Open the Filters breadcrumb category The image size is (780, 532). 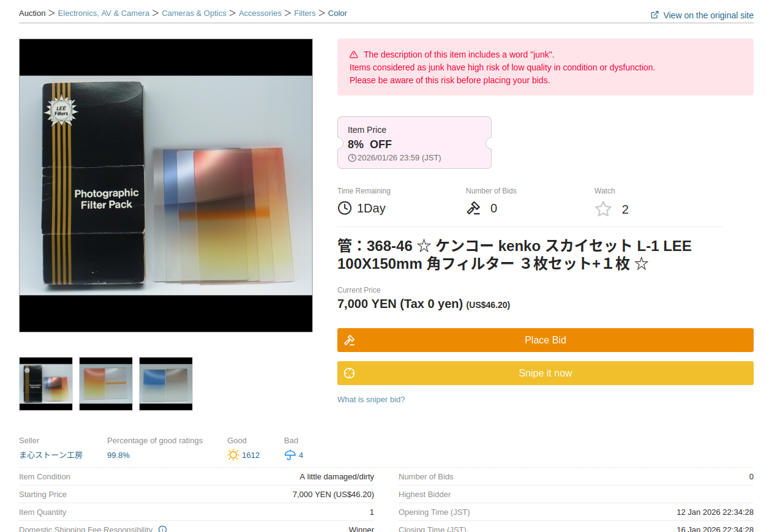(305, 13)
